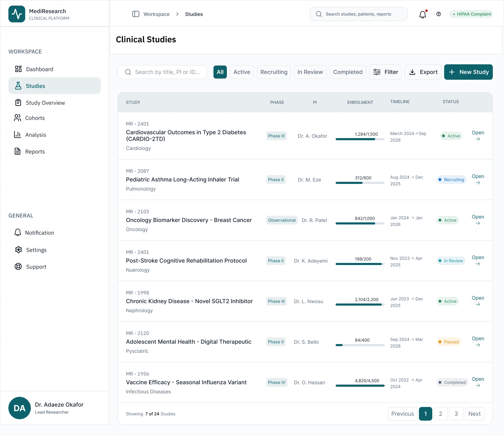Viewport: 504px width, 436px height.
Task: Filter studies by Active
Action: pyautogui.click(x=242, y=72)
